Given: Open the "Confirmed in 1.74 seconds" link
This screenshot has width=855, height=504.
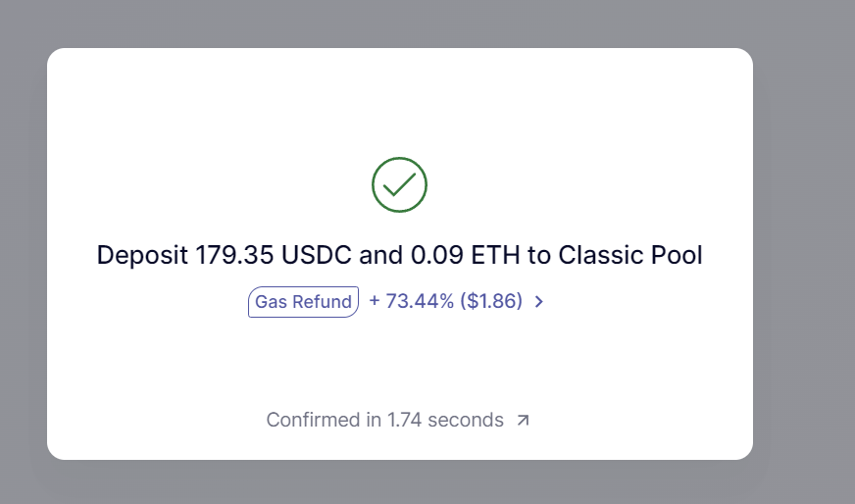Looking at the screenshot, I should pos(398,420).
